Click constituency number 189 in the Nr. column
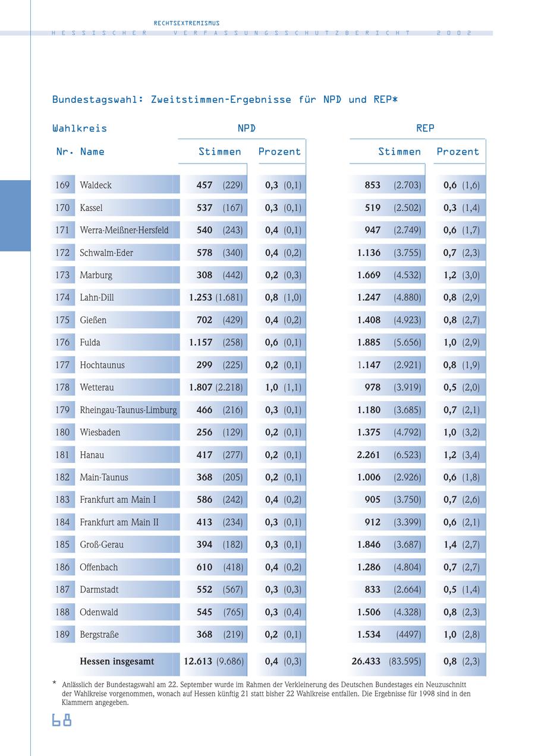 [62, 634]
